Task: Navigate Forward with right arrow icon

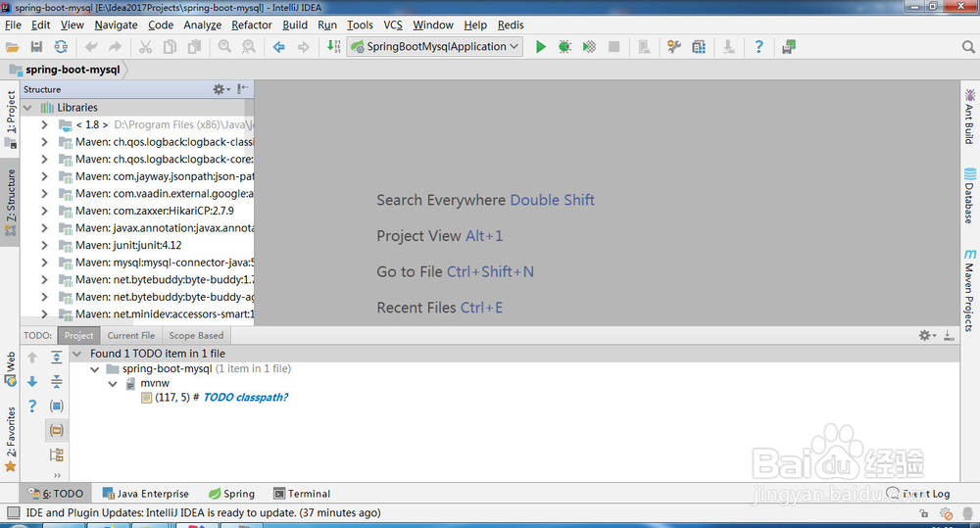Action: pos(303,47)
